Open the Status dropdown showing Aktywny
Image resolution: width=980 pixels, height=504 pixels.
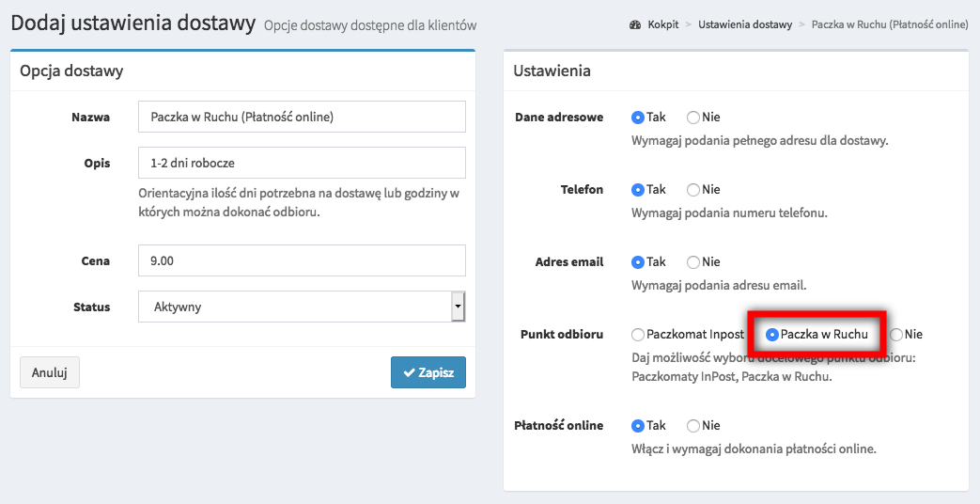[302, 307]
